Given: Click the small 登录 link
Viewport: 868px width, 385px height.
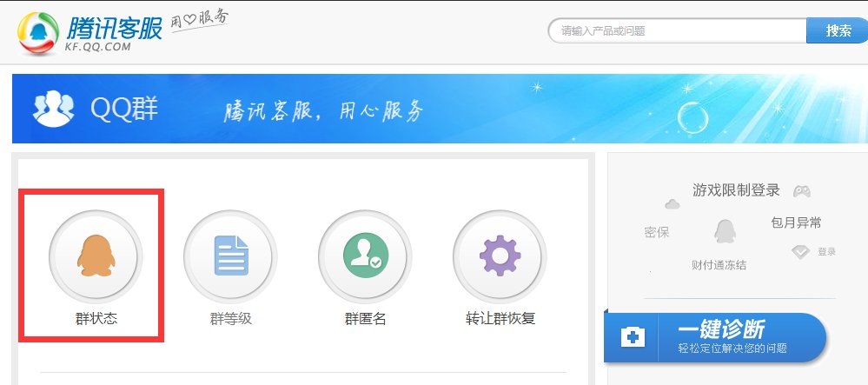Looking at the screenshot, I should tap(826, 252).
